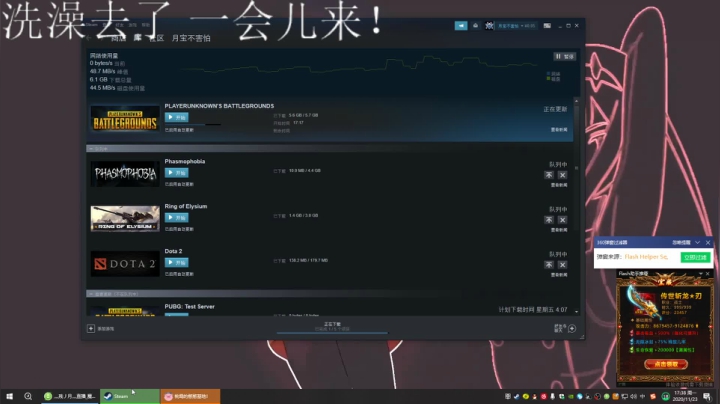View Dota 2 update details link
720x404 pixels.
pyautogui.click(x=559, y=275)
